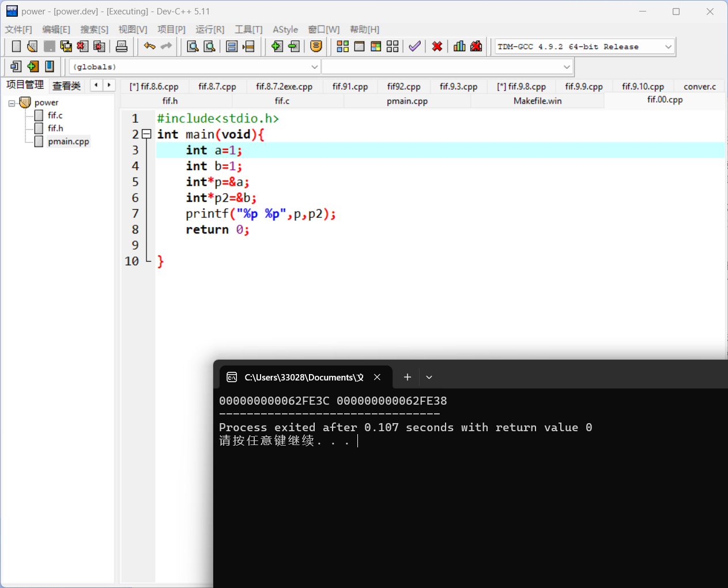Close the console tab with its X
Image resolution: width=728 pixels, height=588 pixels.
coord(377,377)
